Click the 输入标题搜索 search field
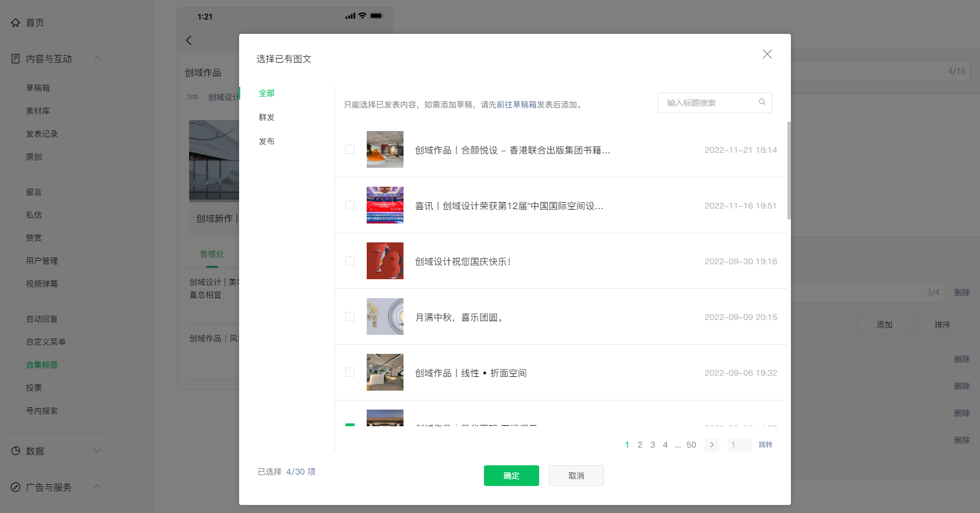The height and width of the screenshot is (513, 980). pos(715,103)
